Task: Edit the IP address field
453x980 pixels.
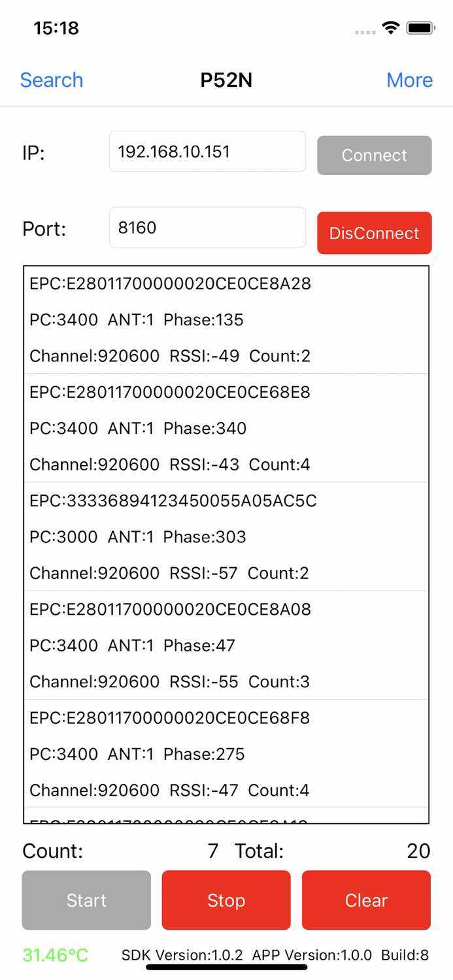Action: click(207, 151)
